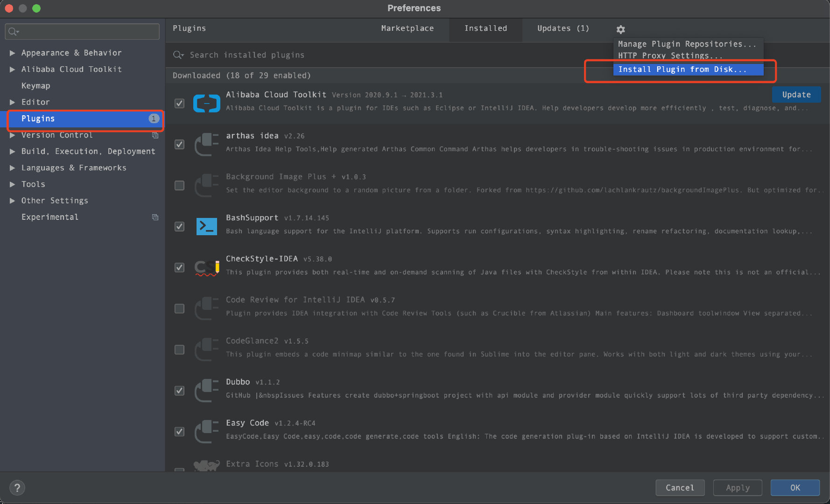Open the plugins gear settings menu
Viewport: 830px width, 504px height.
coord(620,29)
